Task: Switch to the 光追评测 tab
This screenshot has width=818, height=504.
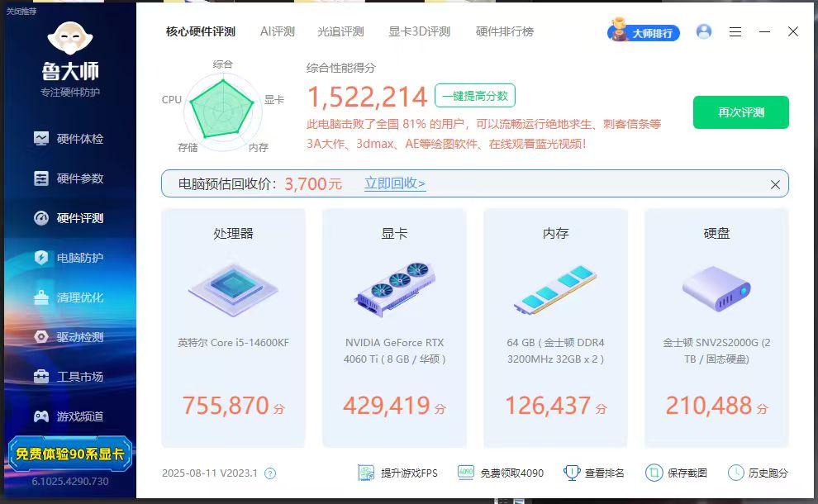Action: pos(340,31)
